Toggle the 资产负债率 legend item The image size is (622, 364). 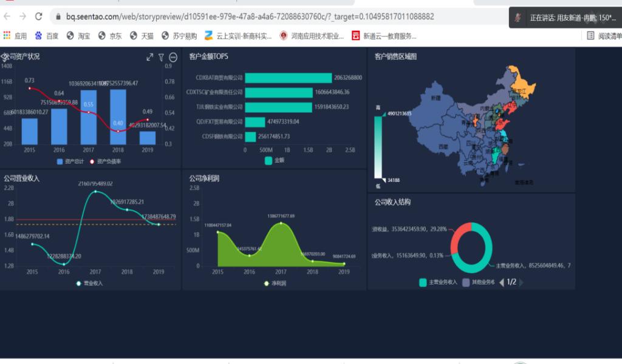pos(105,161)
